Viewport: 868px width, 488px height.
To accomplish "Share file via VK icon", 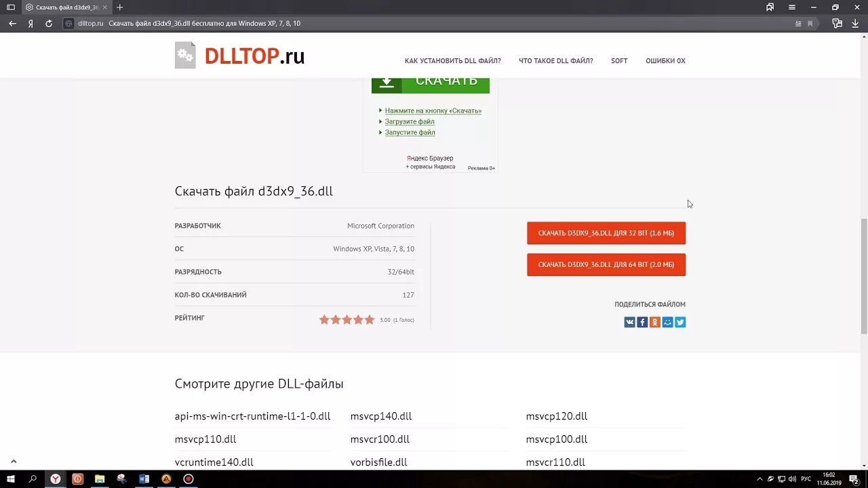I will (629, 323).
